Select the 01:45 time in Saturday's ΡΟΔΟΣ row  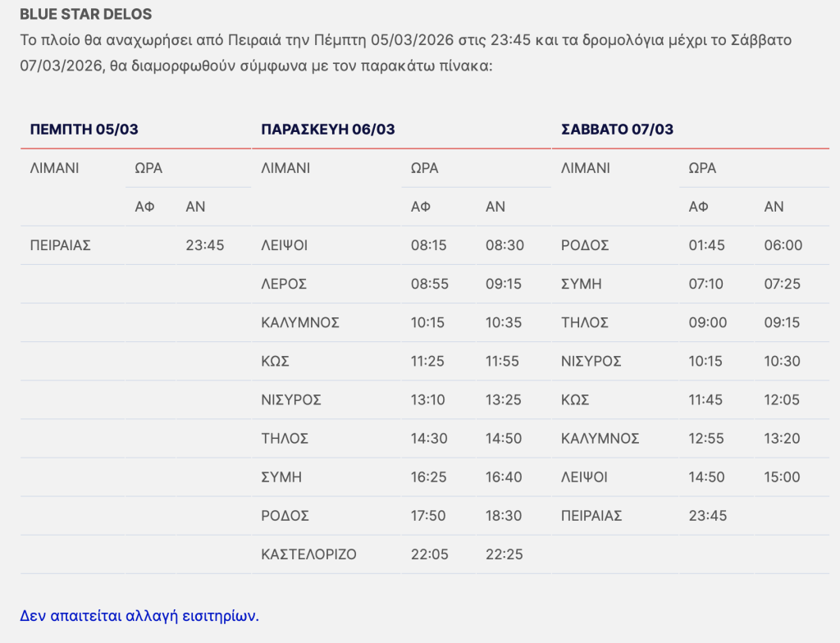(706, 245)
